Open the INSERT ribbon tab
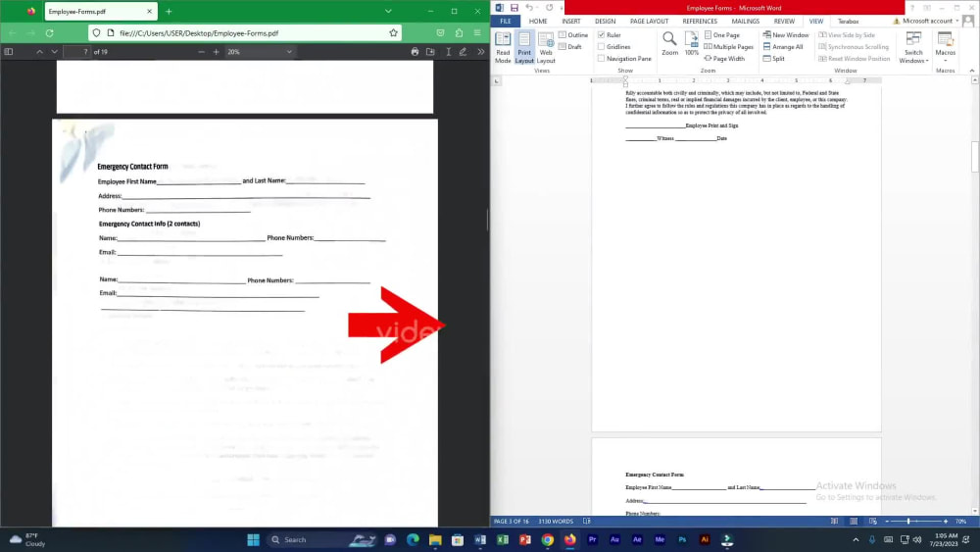Screen dimensions: 980x552 (571, 22)
